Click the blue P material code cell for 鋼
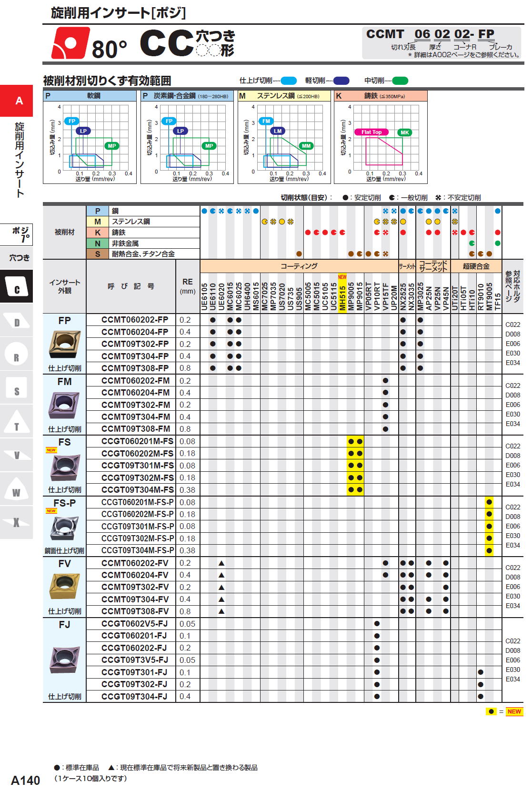This screenshot has width=532, height=792. 98,211
